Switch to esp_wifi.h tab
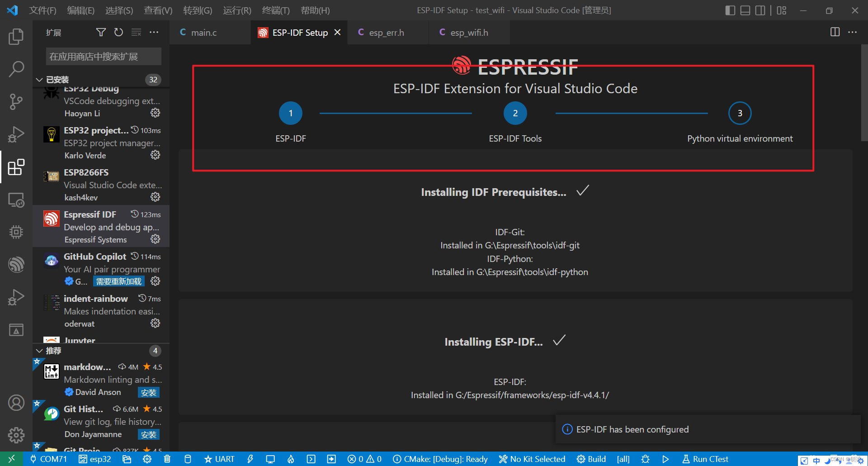868x466 pixels. [469, 33]
